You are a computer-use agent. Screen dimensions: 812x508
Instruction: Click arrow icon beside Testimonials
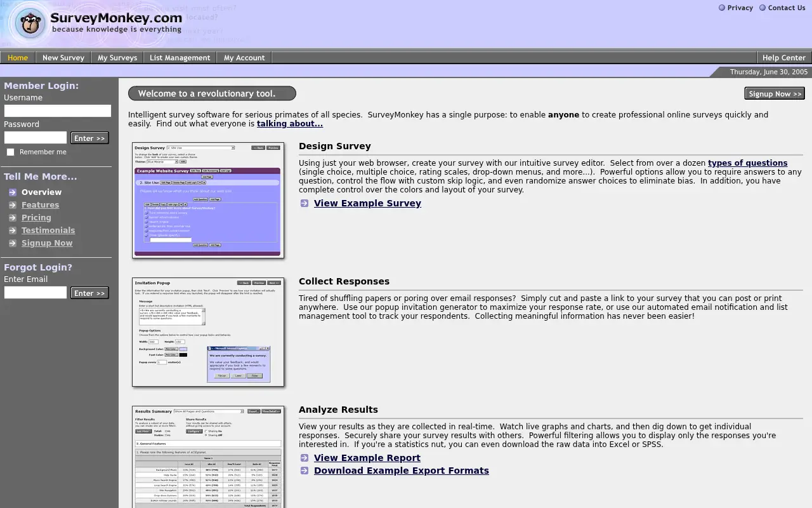click(x=13, y=231)
